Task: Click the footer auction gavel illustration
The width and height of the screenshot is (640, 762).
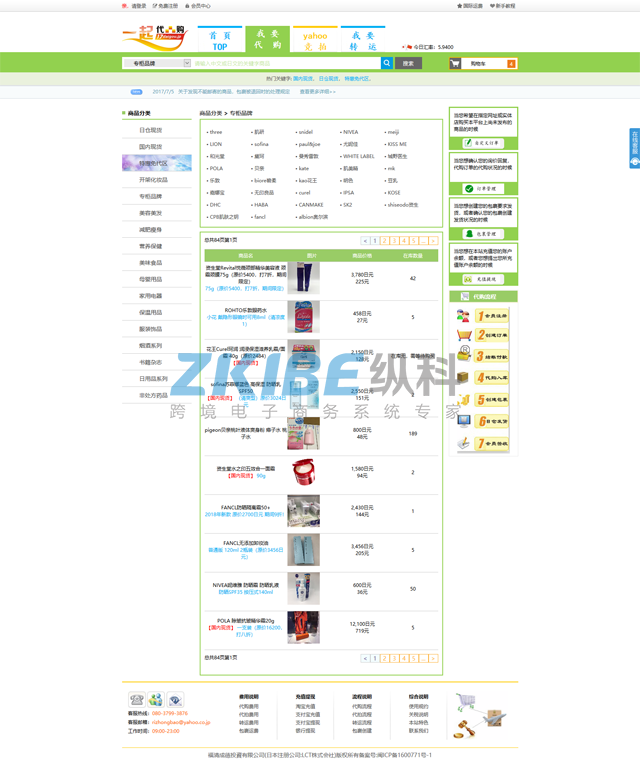Action: 465,729
